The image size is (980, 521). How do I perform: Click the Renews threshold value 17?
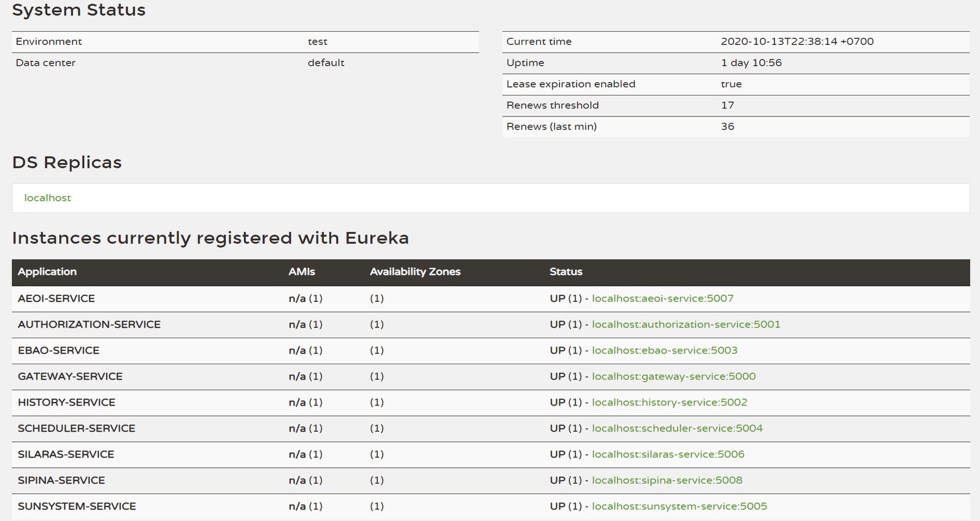pyautogui.click(x=728, y=105)
